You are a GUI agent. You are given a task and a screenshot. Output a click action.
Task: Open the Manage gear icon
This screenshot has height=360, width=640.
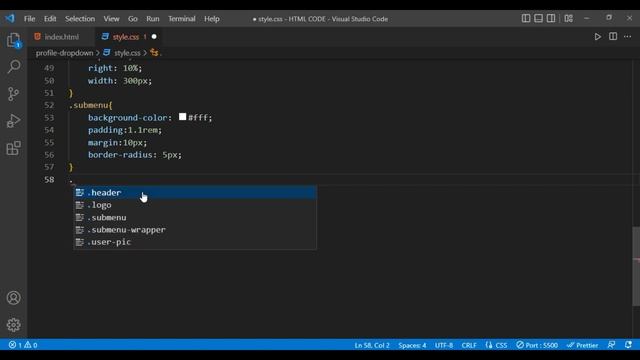click(13, 325)
